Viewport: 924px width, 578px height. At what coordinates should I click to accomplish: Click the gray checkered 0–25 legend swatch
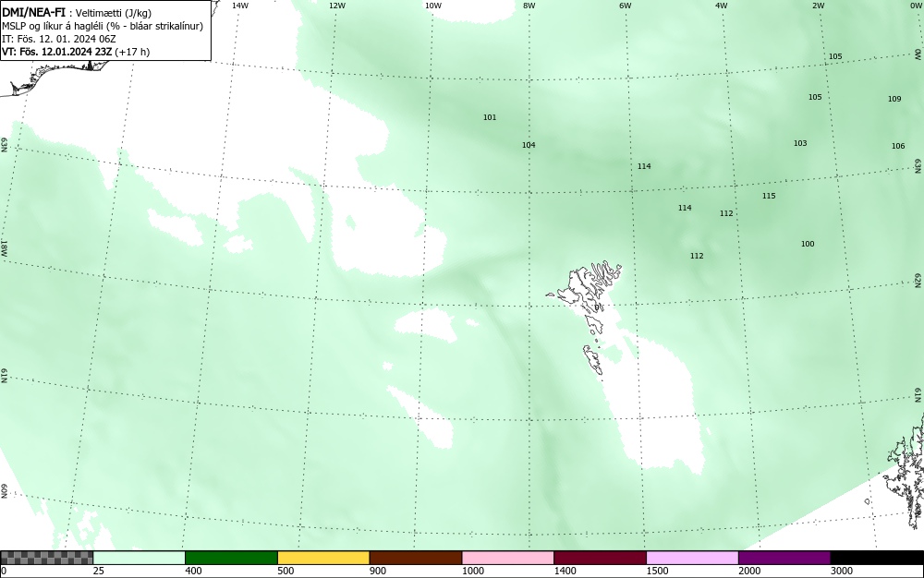pyautogui.click(x=46, y=558)
